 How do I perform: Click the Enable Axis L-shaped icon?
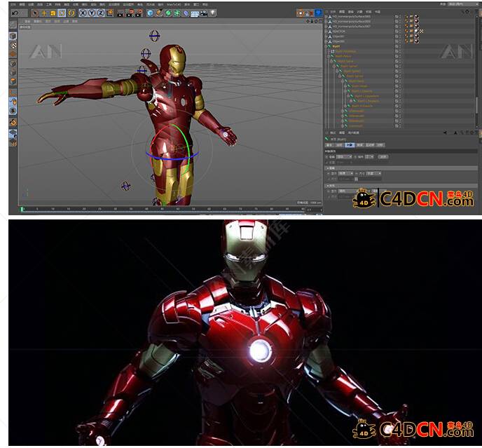pos(13,93)
